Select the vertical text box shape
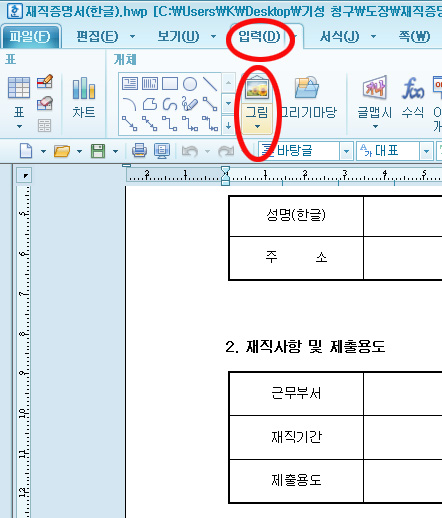 150,84
